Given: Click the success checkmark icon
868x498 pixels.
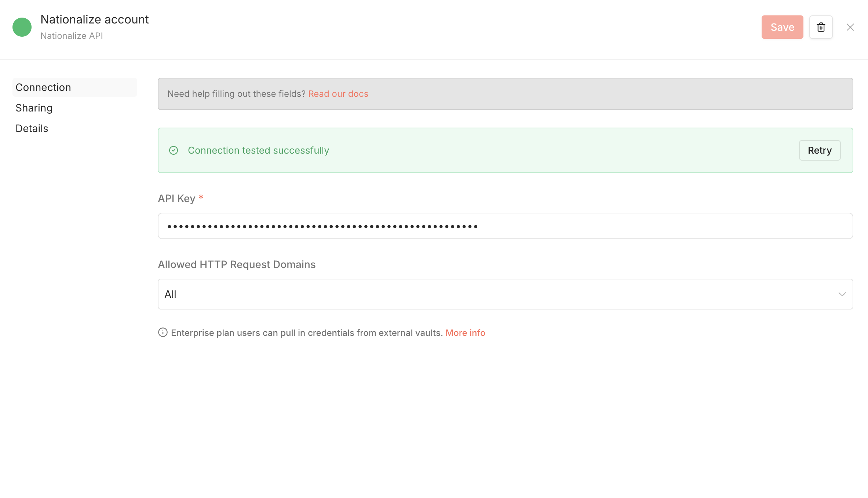Looking at the screenshot, I should tap(174, 150).
